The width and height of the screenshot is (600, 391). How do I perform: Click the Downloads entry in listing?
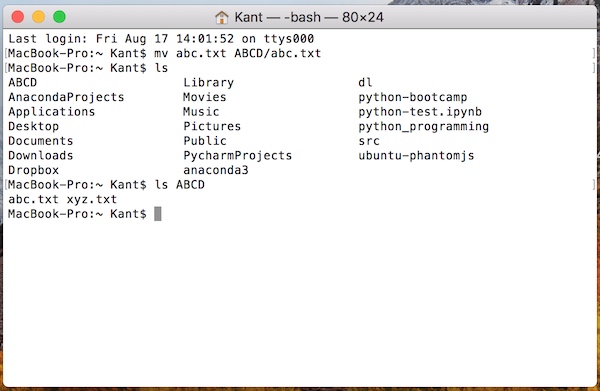pos(41,156)
